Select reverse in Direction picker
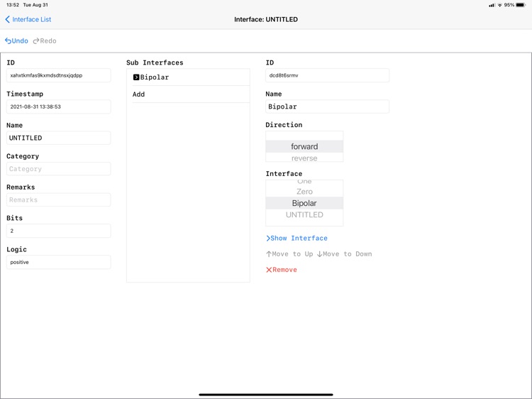Viewport: 532px width, 399px height. pos(304,158)
